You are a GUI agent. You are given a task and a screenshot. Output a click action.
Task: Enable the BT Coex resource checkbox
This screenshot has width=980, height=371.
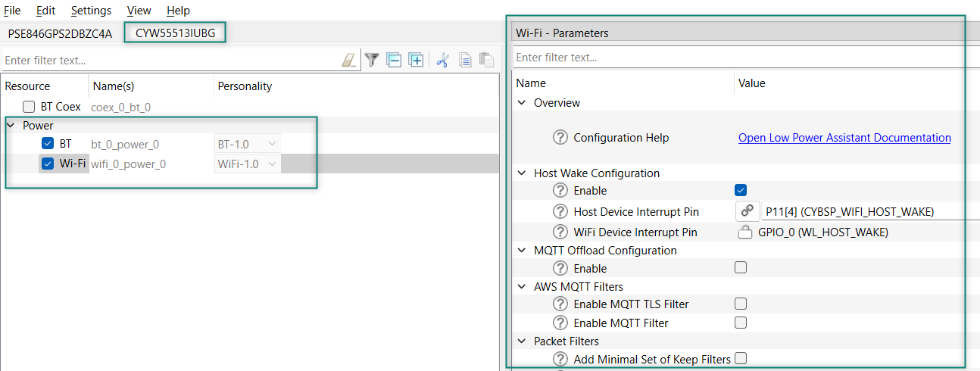coord(29,107)
